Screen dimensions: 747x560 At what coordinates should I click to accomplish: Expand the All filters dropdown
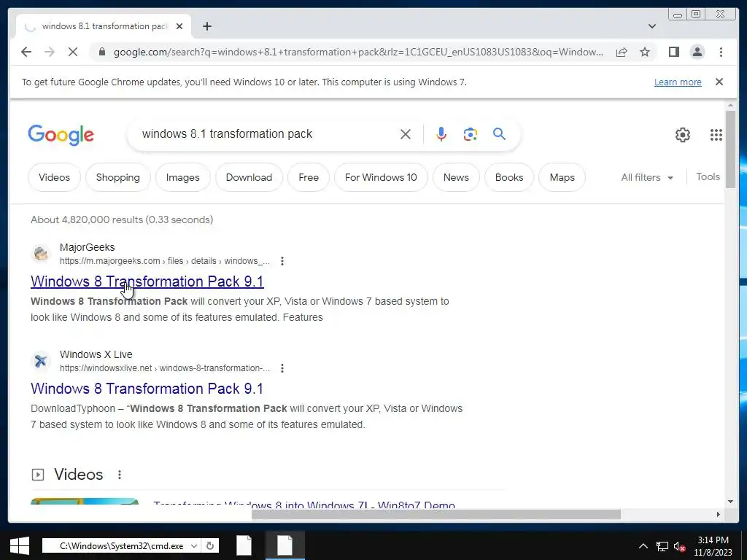[x=647, y=177]
